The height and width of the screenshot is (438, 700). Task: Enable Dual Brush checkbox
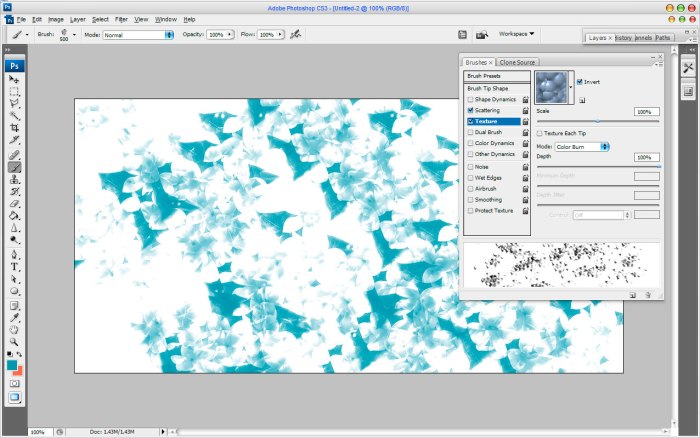470,132
